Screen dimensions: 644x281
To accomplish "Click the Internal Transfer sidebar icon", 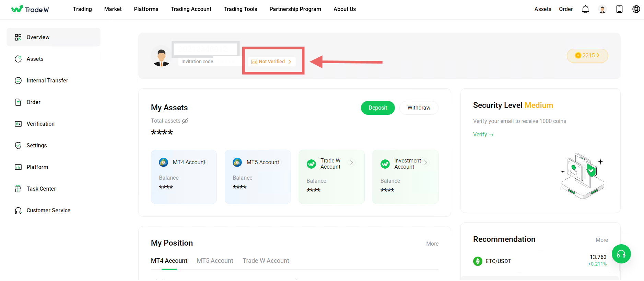I will tap(18, 80).
